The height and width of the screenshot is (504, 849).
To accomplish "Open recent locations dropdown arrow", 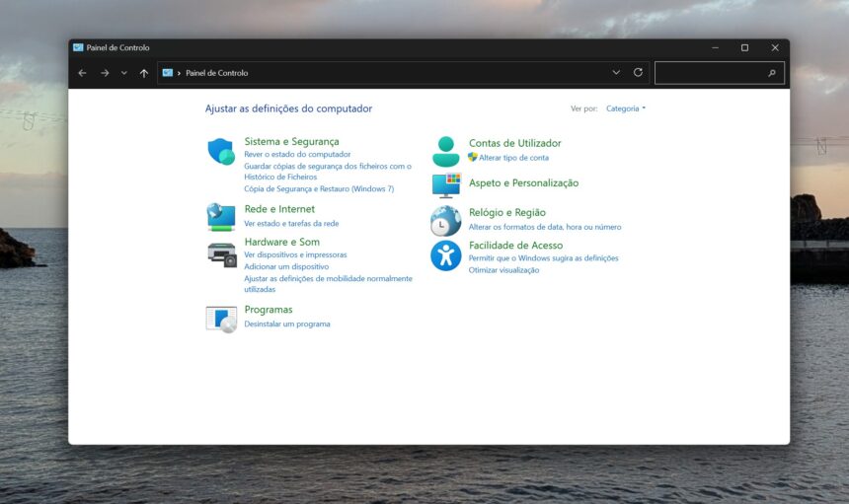I will pyautogui.click(x=124, y=73).
